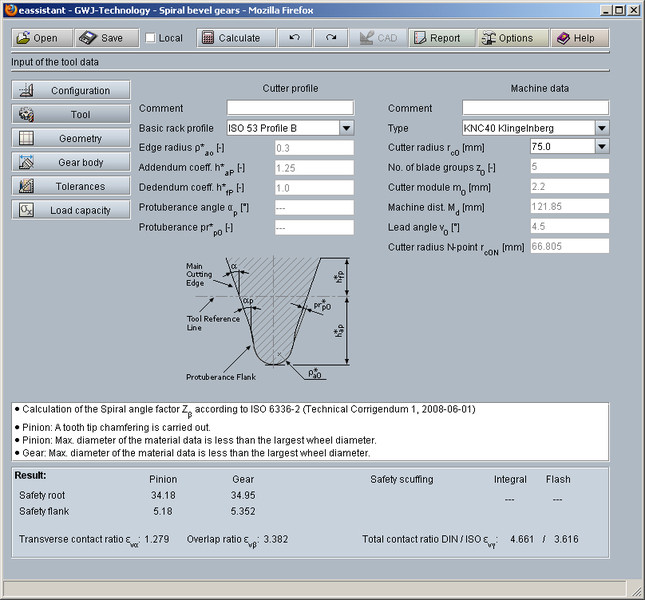645x600 pixels.
Task: Click the undo arrow button
Action: 294,38
